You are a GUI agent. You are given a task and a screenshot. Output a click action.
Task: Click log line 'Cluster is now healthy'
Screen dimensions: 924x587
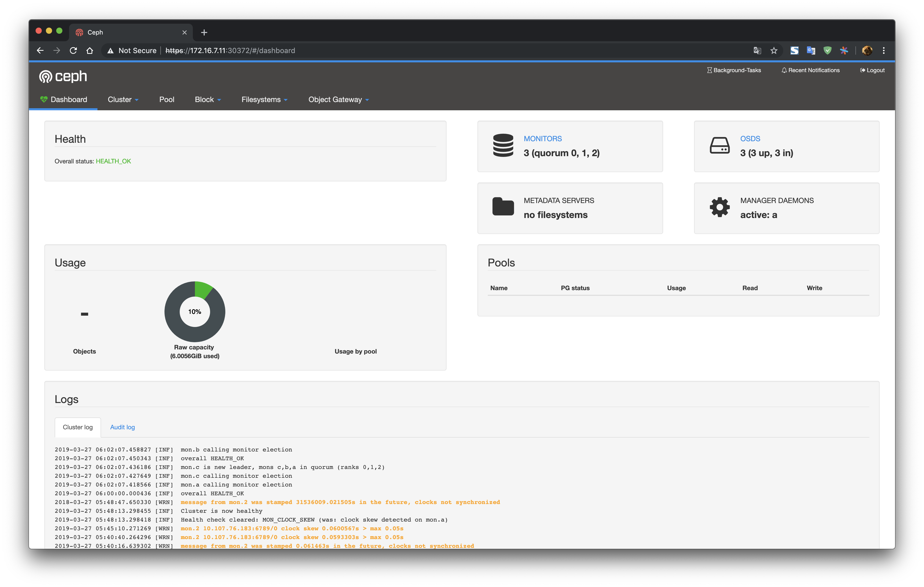(x=221, y=511)
